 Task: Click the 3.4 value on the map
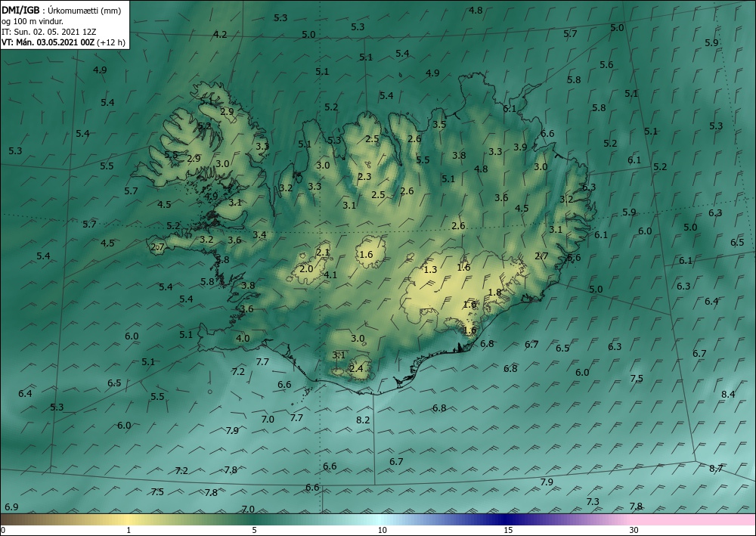coord(259,235)
